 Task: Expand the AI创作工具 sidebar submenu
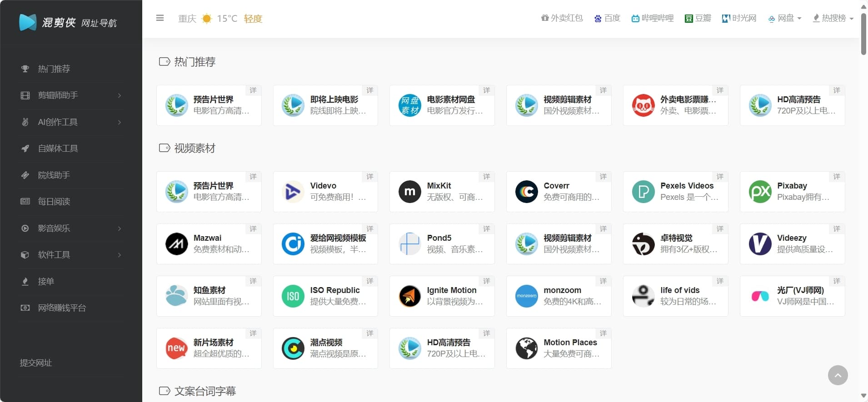[x=71, y=122]
